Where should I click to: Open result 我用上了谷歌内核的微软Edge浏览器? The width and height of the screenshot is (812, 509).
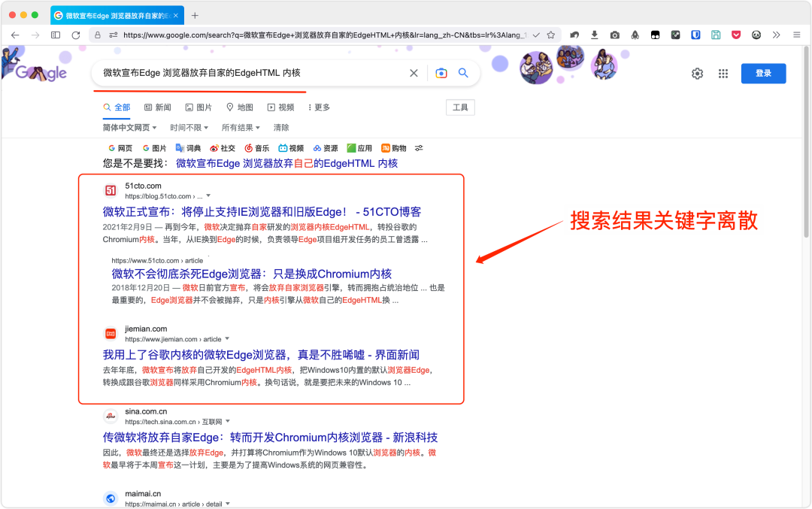[x=261, y=355]
